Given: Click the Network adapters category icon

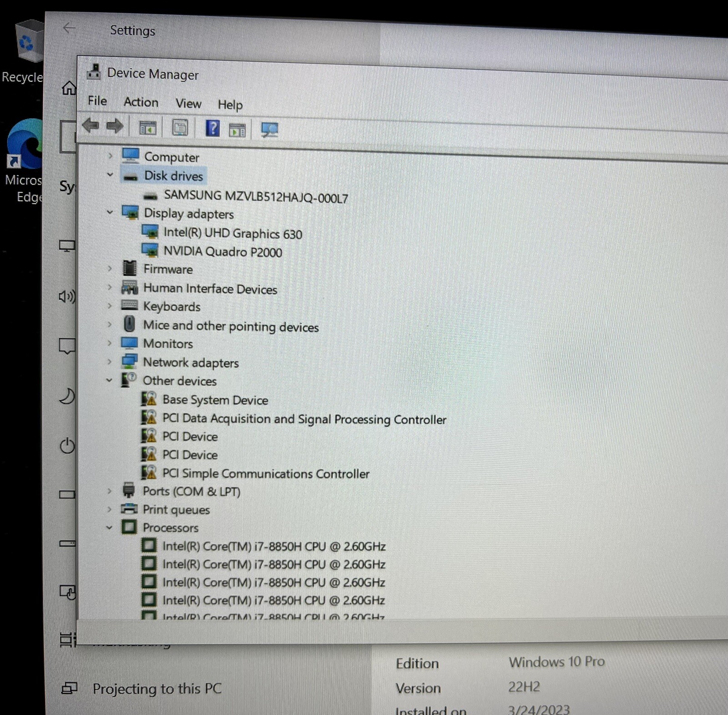Looking at the screenshot, I should [130, 362].
